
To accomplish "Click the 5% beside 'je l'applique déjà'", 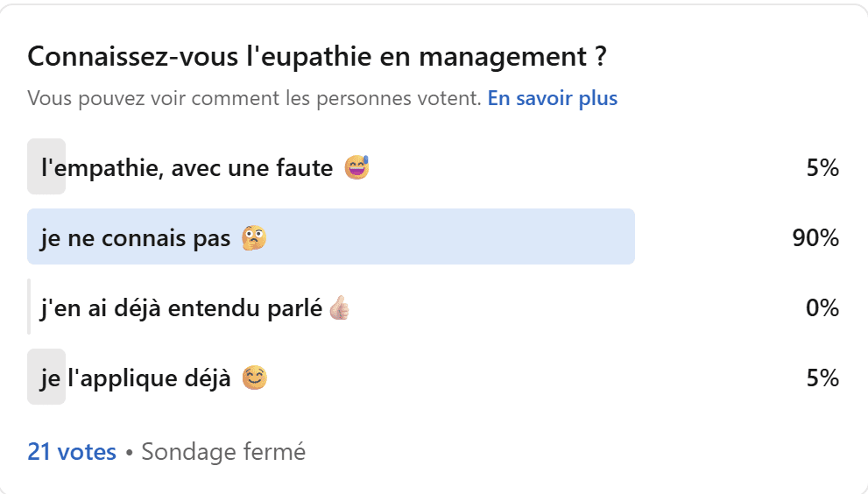I will pos(822,378).
